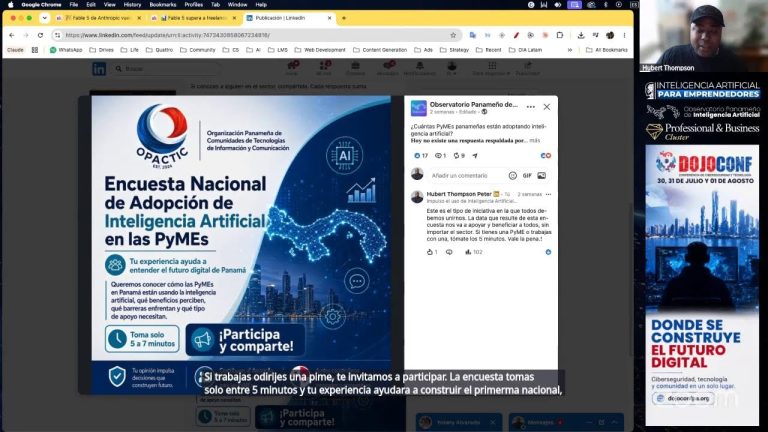Expand the DIA Latam bookmark folder
The height and width of the screenshot is (432, 768).
pyautogui.click(x=526, y=50)
